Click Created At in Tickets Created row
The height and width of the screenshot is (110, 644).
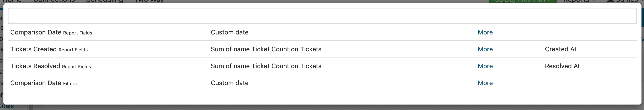(560, 49)
